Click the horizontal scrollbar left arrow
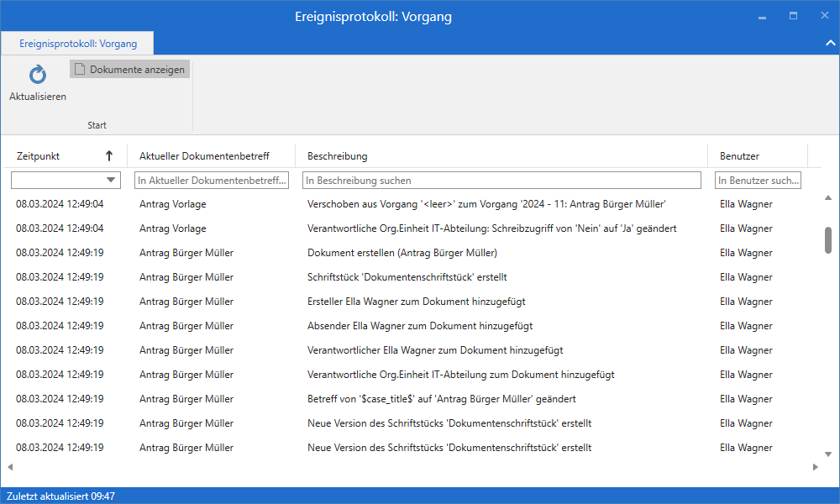The image size is (840, 504). click(10, 467)
